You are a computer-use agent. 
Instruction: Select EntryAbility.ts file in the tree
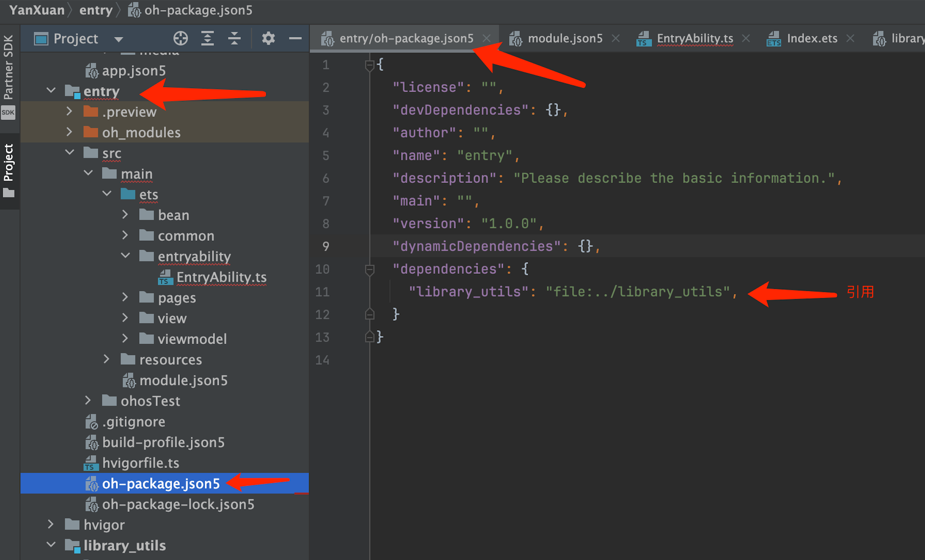tap(222, 277)
